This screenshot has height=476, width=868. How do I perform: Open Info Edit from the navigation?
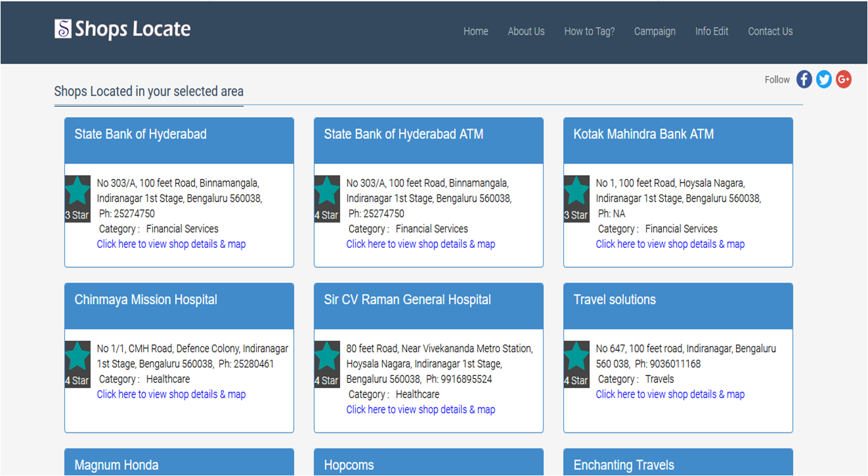[x=712, y=31]
